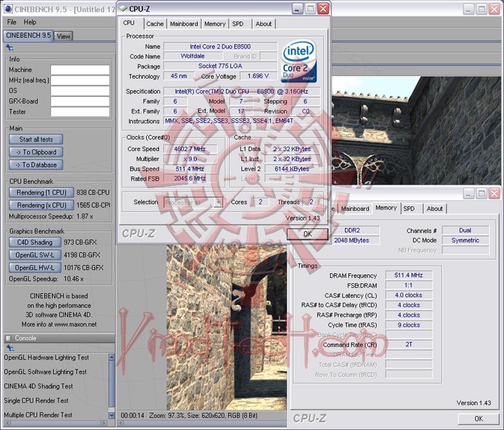
Task: Click console scrollbar up arrow
Action: (112, 357)
